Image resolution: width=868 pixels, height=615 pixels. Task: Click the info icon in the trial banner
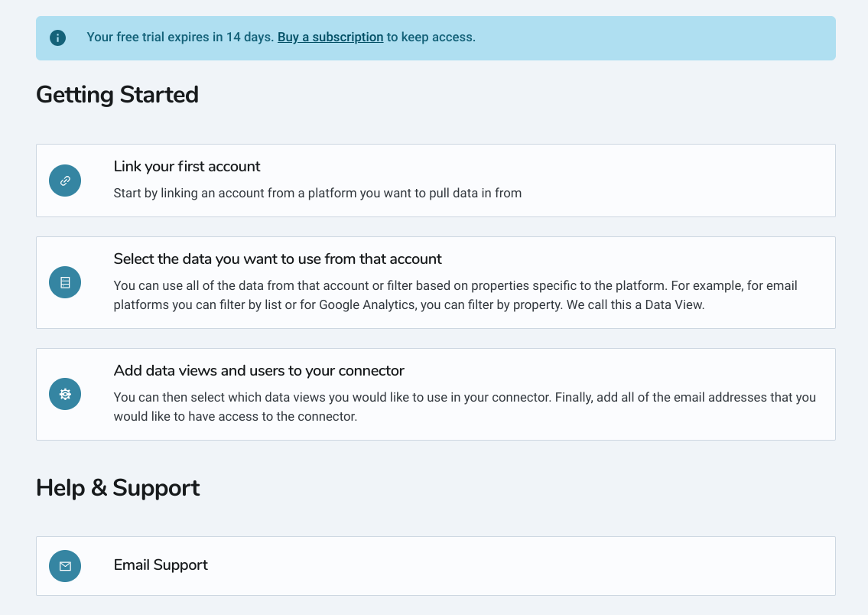tap(57, 37)
